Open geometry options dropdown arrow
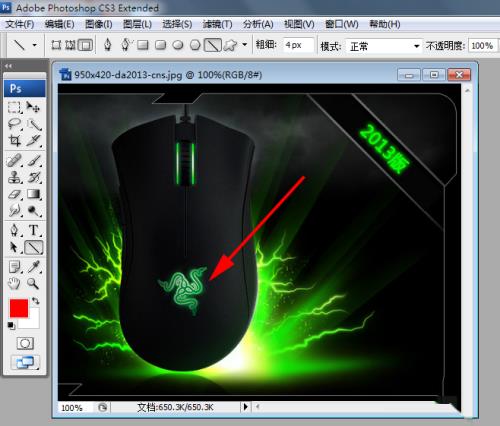The height and width of the screenshot is (426, 500). coord(245,44)
